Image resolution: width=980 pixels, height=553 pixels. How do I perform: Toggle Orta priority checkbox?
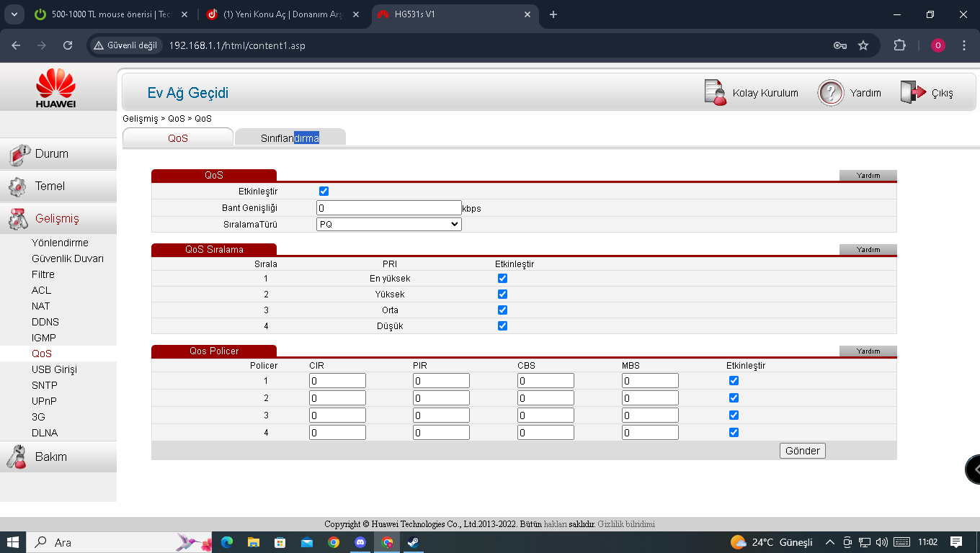click(502, 310)
